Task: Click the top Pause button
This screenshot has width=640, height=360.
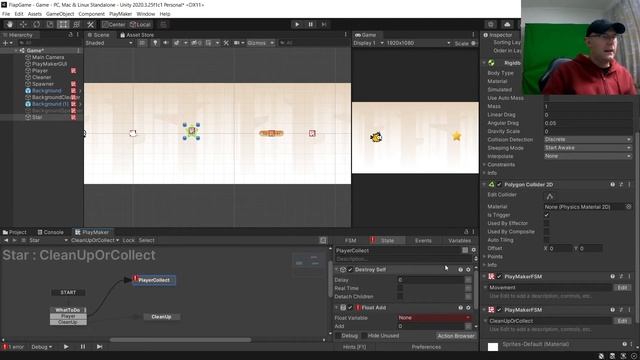Action: [x=310, y=24]
